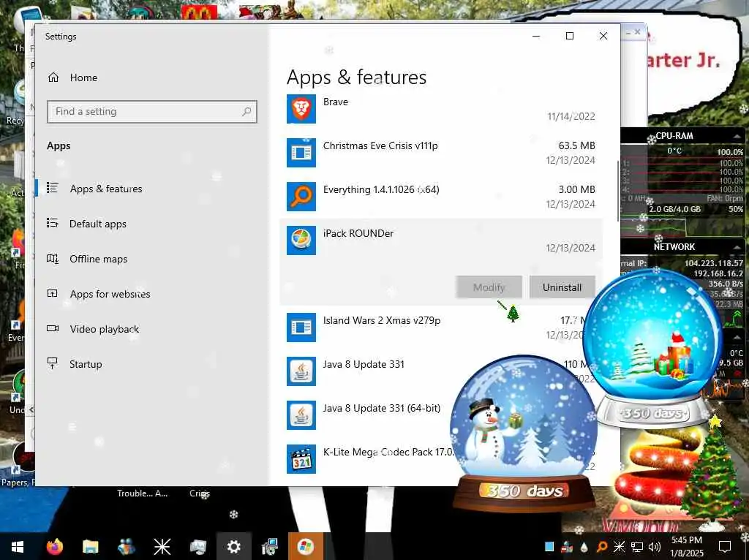Collapse the NETWORK gadget panel arrow

(x=737, y=247)
